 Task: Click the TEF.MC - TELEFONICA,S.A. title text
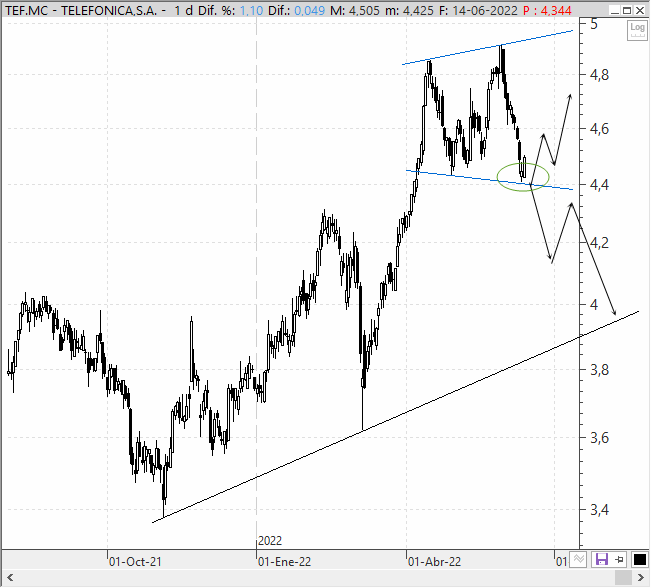click(81, 10)
